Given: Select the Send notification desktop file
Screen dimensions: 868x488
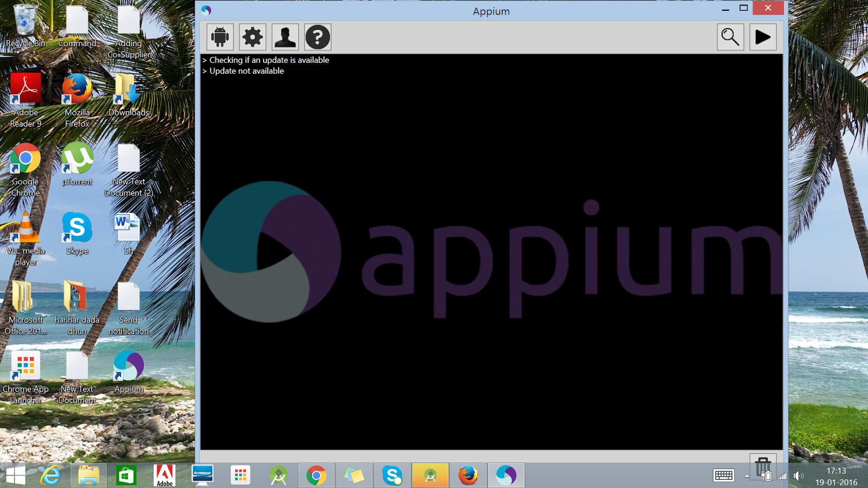Looking at the screenshot, I should coord(129,308).
